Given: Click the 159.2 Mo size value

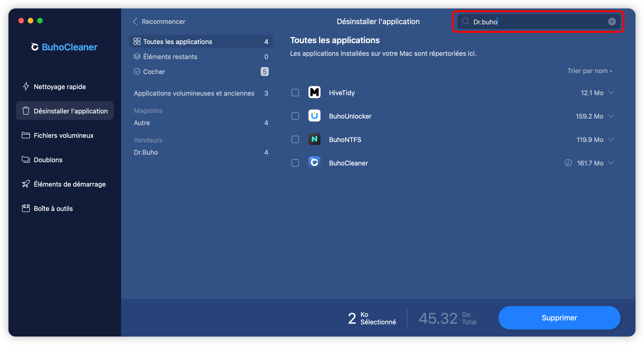Looking at the screenshot, I should tap(589, 116).
